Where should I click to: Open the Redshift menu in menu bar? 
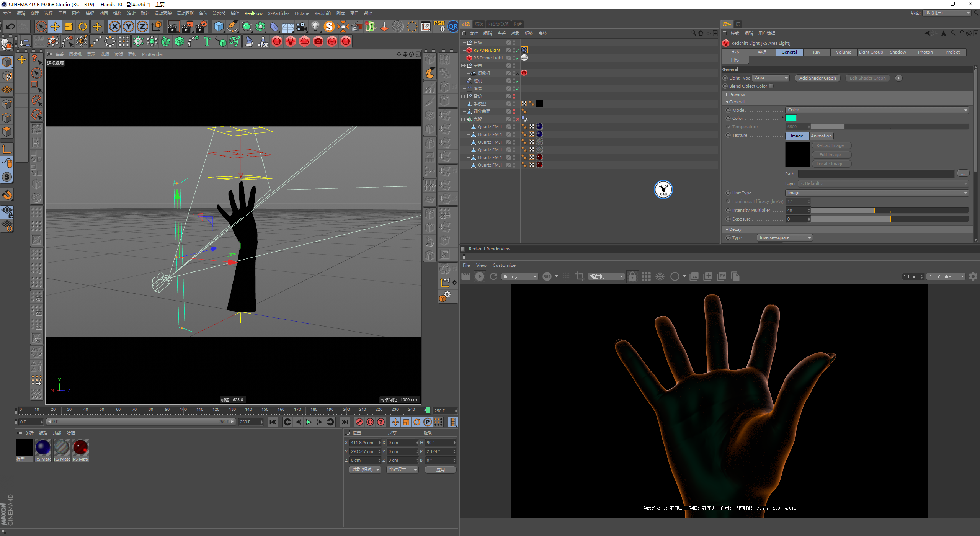[322, 13]
